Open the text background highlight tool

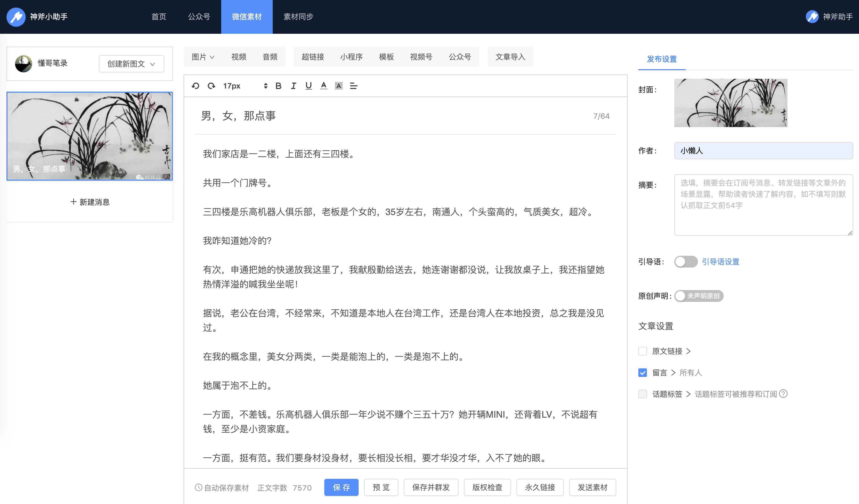(x=338, y=86)
